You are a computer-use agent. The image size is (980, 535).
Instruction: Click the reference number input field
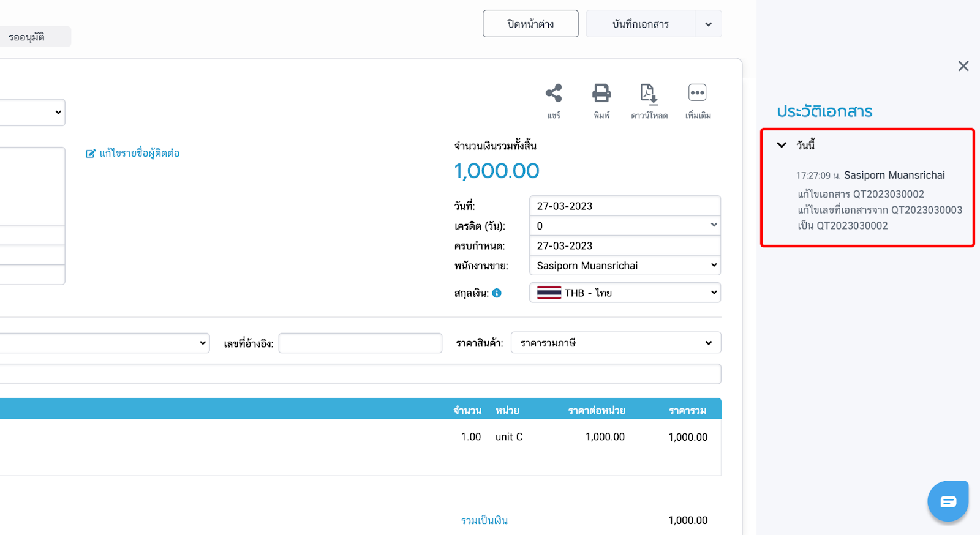pyautogui.click(x=360, y=343)
